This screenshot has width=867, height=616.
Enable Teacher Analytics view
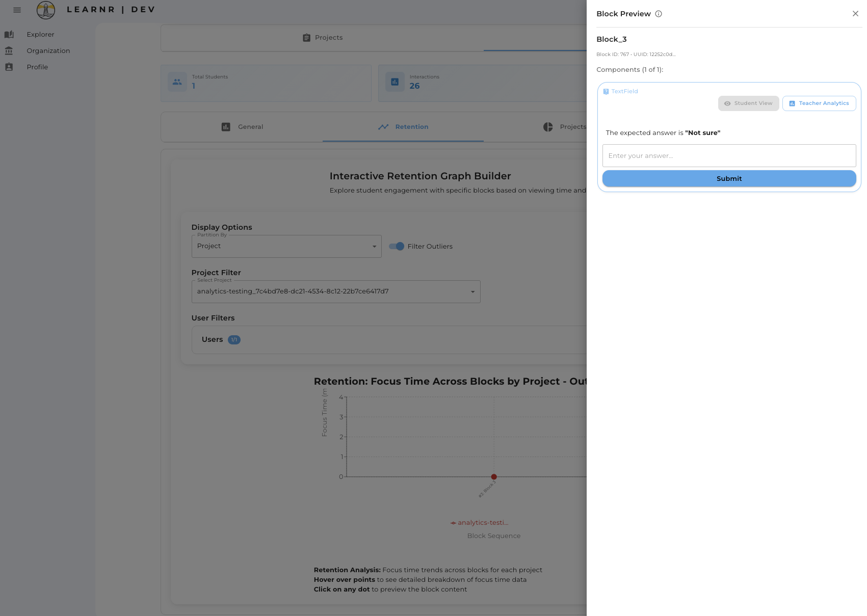click(819, 103)
